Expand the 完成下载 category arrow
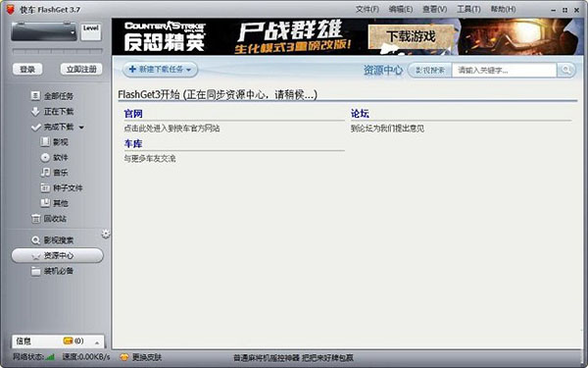 [x=81, y=128]
